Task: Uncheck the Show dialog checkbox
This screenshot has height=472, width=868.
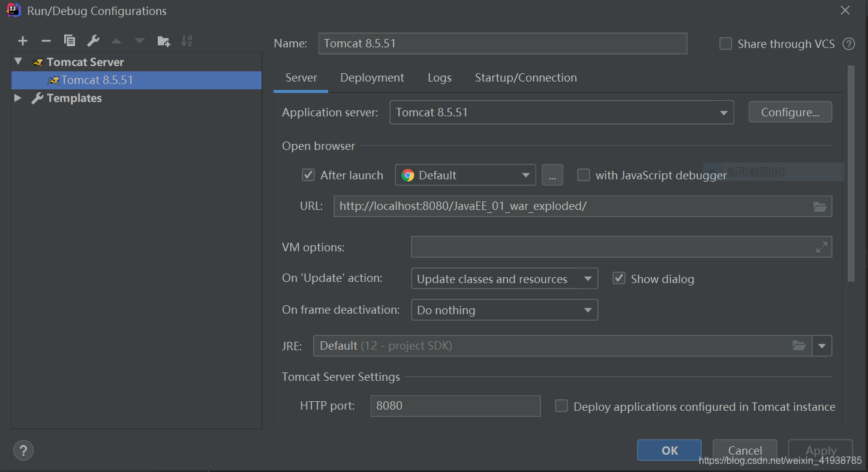Action: tap(619, 278)
